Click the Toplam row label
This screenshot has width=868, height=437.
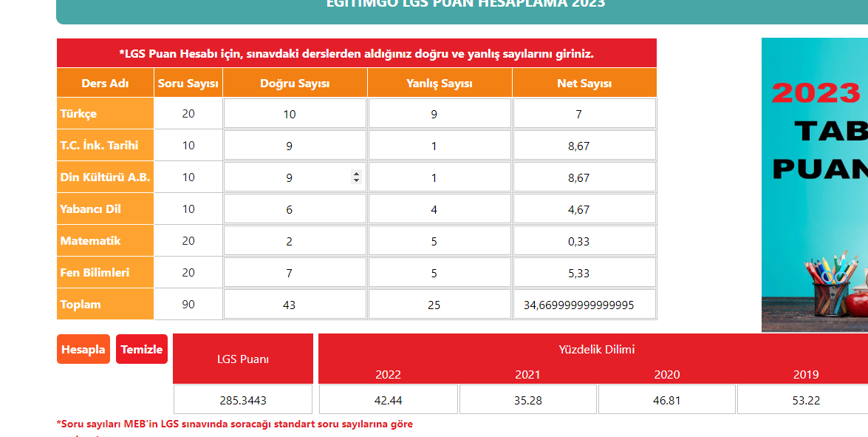[105, 304]
